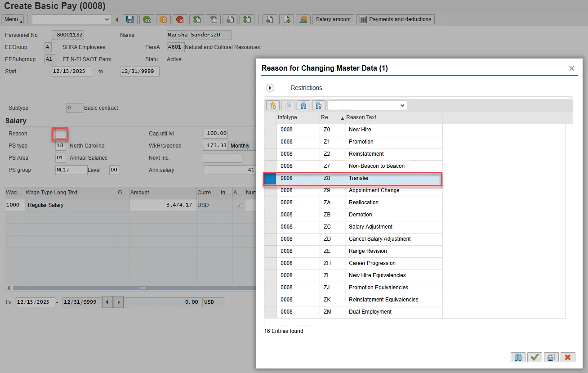Toggle checkbox in Regular Salary row

239,205
